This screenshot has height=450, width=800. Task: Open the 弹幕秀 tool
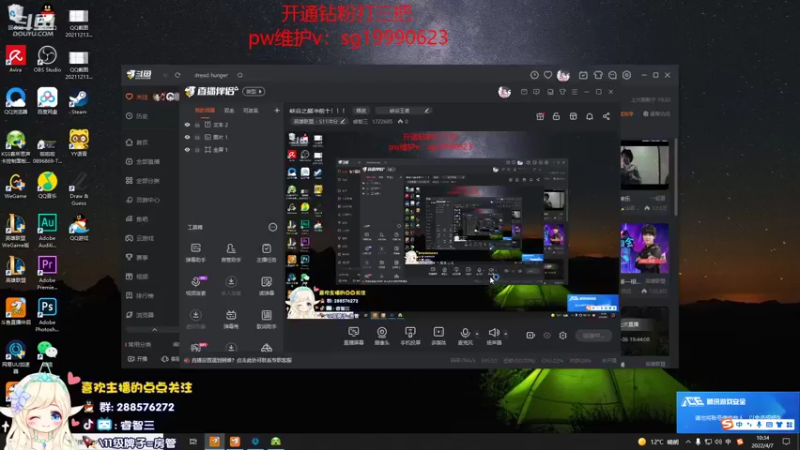click(231, 319)
